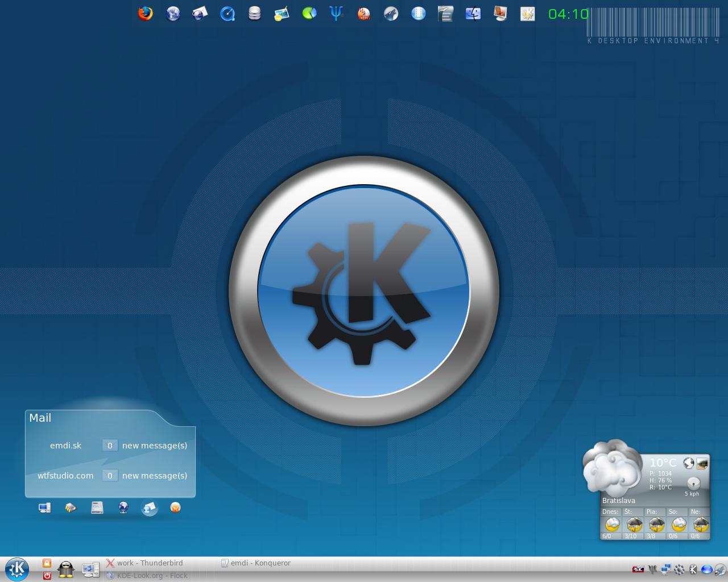Launch the image paint application icon
Screen dimensions: 728x582
point(282,13)
